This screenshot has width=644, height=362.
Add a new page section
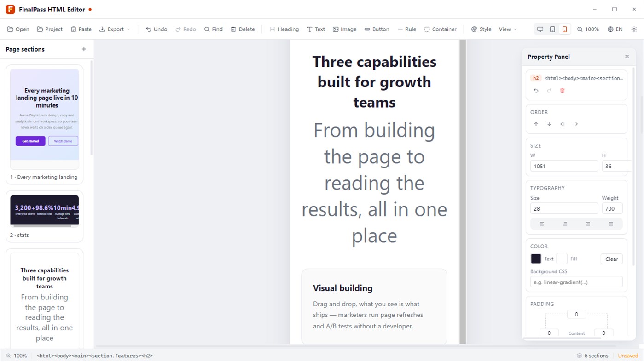point(84,49)
